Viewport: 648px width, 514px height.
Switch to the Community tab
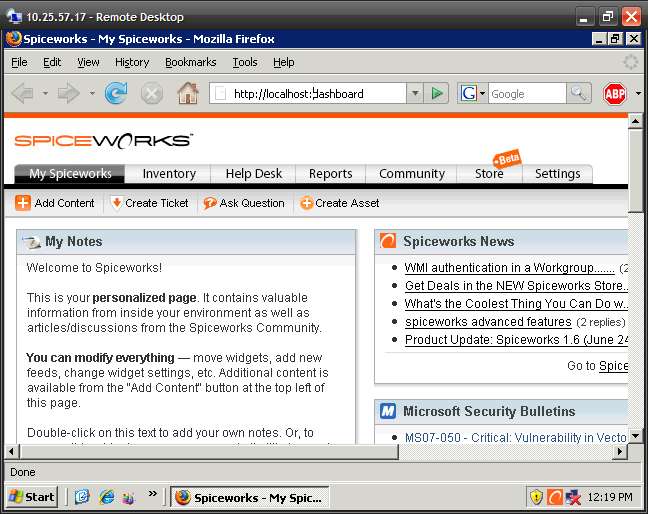click(412, 174)
